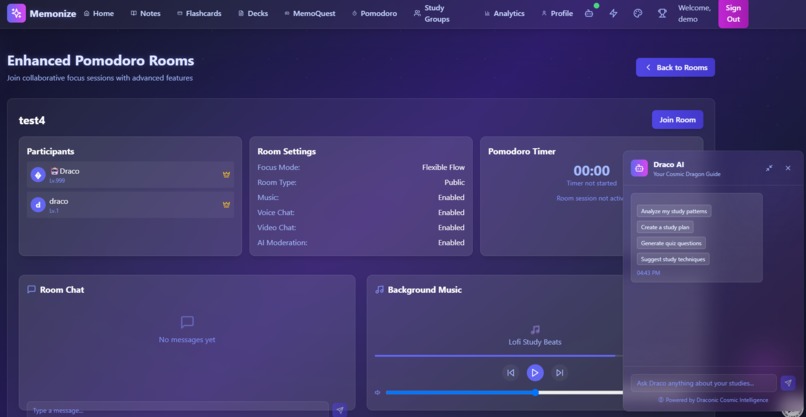This screenshot has height=417, width=806.
Task: Click Draco participant avatar icon
Action: (38, 175)
